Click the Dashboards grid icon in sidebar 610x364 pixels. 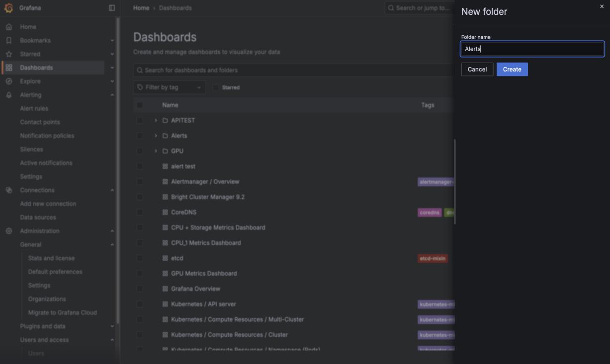(8, 68)
